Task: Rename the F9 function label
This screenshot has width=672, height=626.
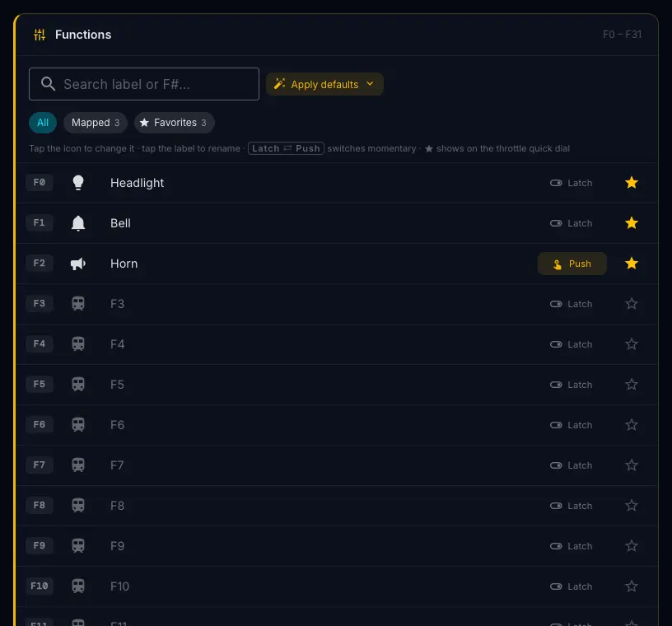Action: [118, 545]
